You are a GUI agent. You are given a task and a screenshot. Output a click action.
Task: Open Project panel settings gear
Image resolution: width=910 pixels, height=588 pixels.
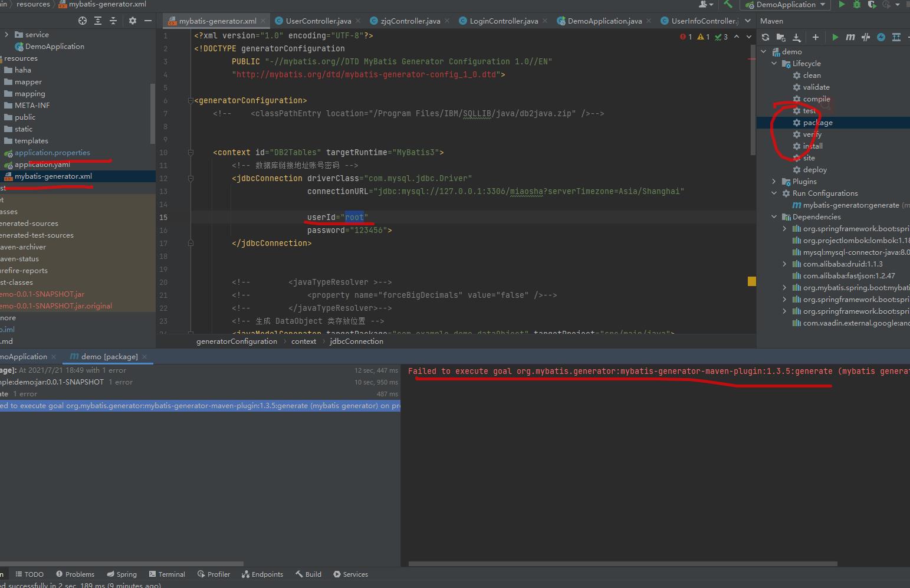pos(133,21)
